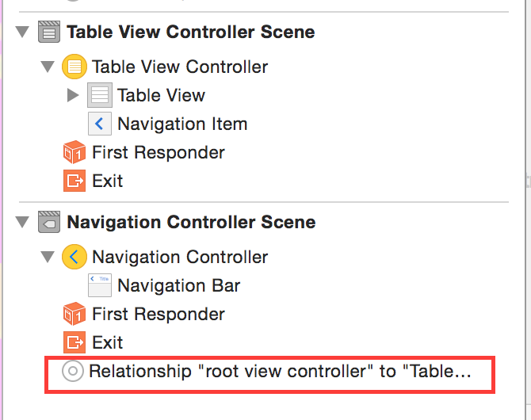Click the yellow Table View Controller icon
Viewport: 531px width, 420px height.
(x=74, y=67)
